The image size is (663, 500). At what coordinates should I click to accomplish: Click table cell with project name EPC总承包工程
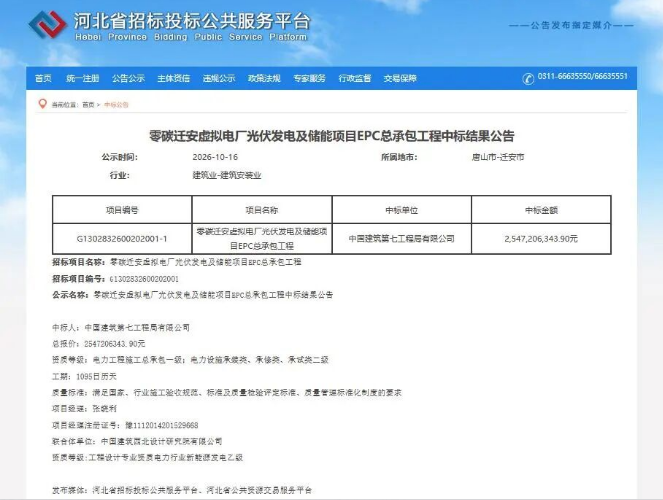click(262, 239)
